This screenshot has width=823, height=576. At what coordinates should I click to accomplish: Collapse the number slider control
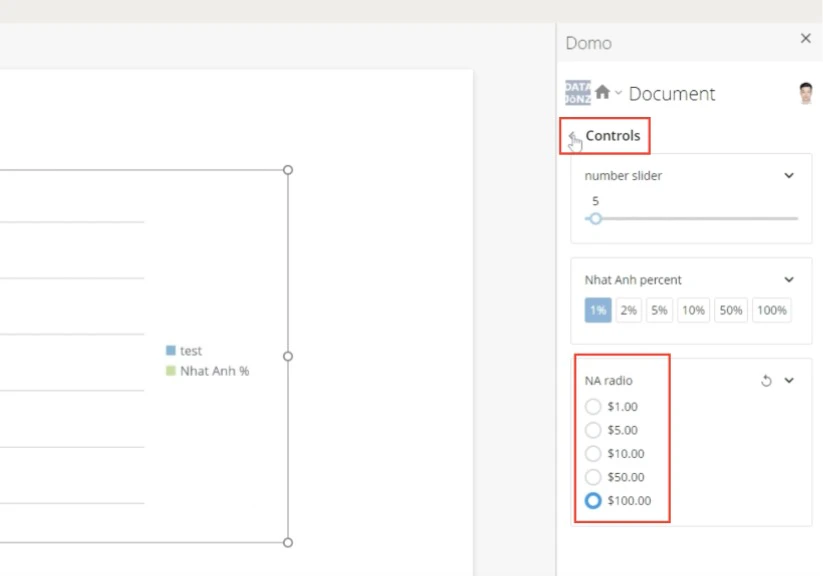[x=789, y=175]
